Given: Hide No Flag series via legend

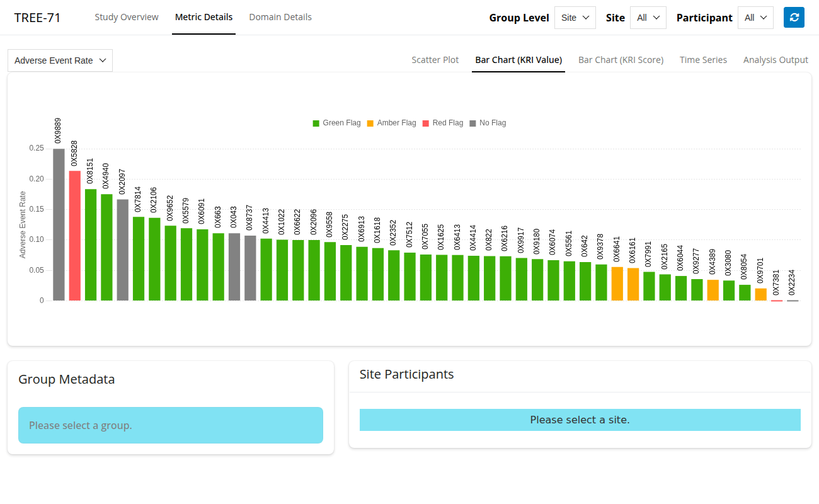Looking at the screenshot, I should (488, 123).
